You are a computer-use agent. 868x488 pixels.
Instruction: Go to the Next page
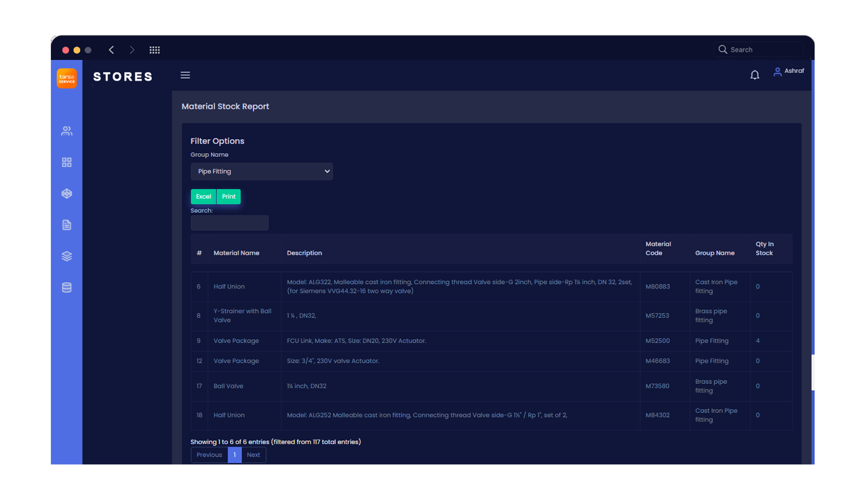(x=254, y=455)
